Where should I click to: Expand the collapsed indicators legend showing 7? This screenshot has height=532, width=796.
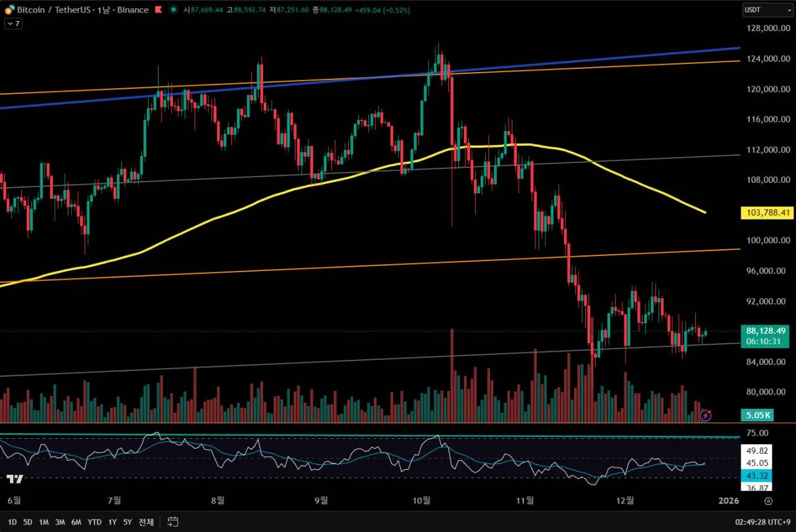[13, 24]
